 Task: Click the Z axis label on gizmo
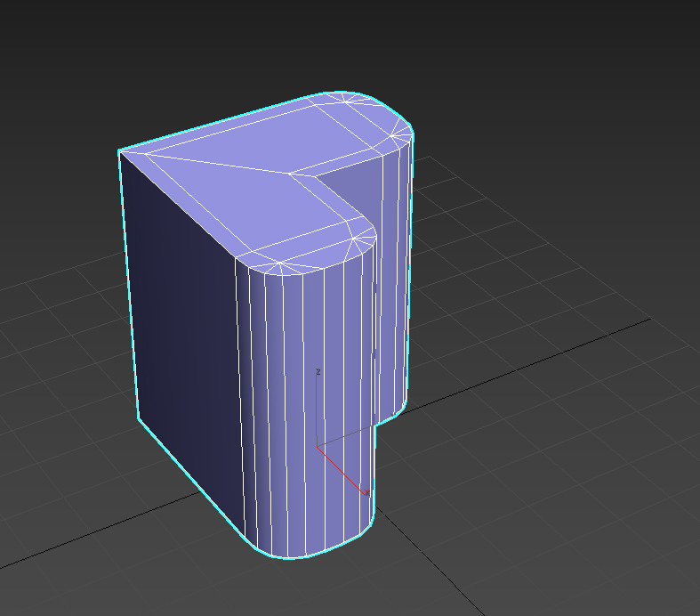318,371
